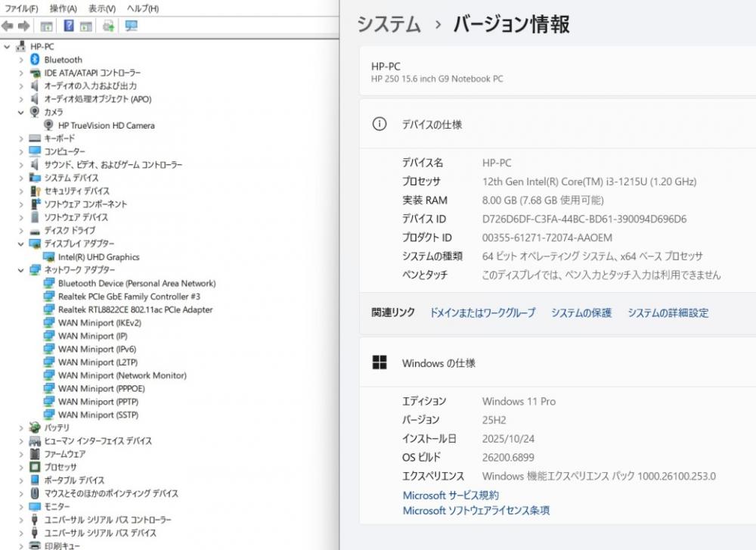Click the monitor scan-hardware toolbar icon
Image resolution: width=756 pixels, height=550 pixels.
[x=131, y=26]
